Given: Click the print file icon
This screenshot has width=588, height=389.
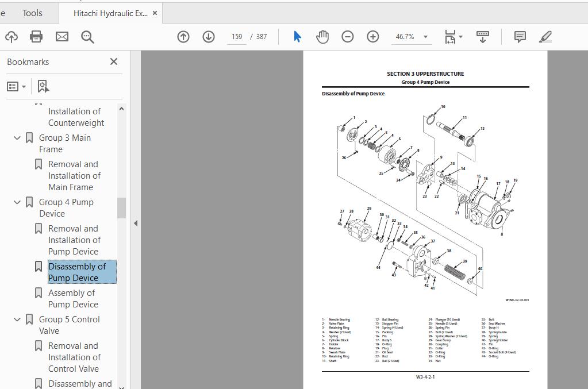Looking at the screenshot, I should [36, 37].
